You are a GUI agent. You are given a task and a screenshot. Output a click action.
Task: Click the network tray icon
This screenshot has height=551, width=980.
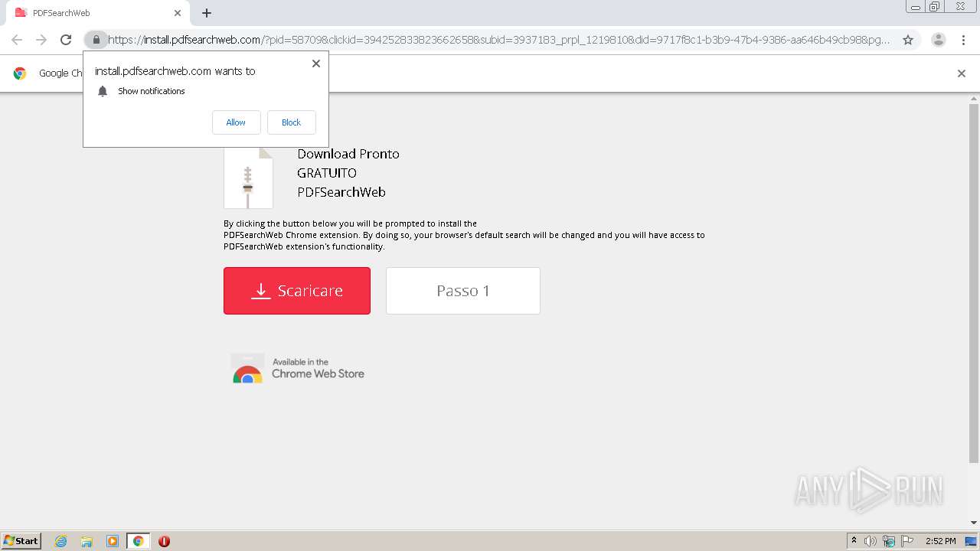[x=889, y=541]
